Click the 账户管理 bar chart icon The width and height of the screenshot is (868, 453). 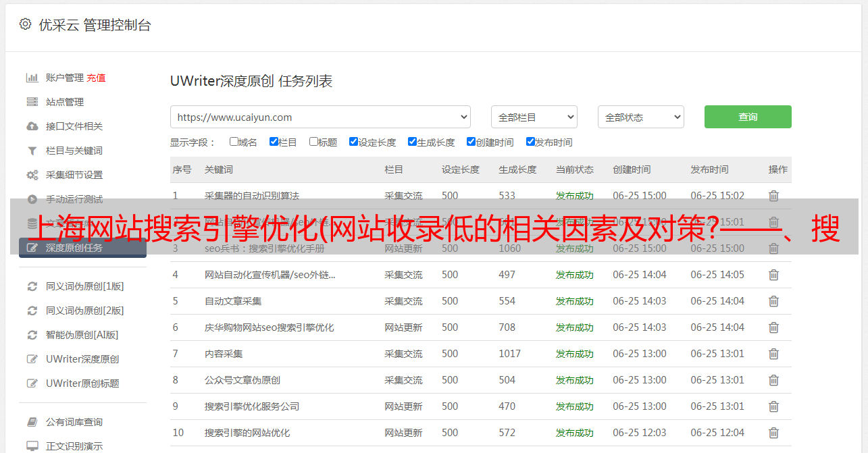pyautogui.click(x=32, y=78)
